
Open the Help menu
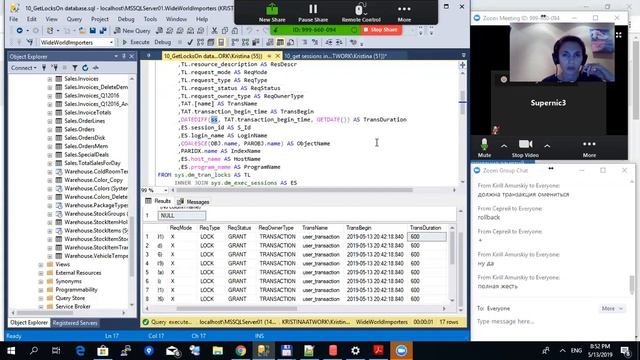(x=202, y=19)
